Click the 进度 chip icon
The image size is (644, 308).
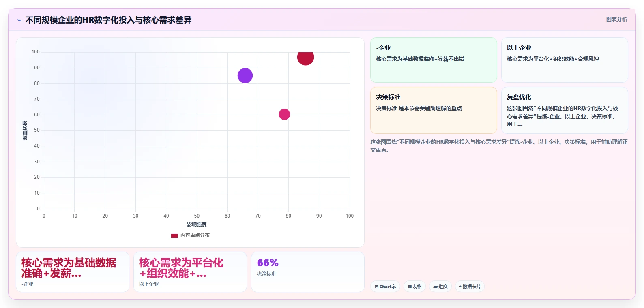click(x=435, y=287)
